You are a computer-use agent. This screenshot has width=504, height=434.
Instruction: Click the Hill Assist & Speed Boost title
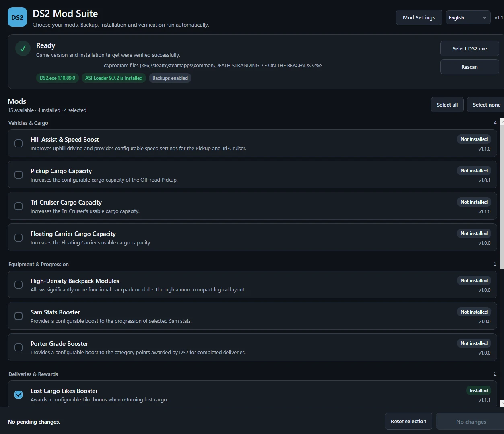click(x=65, y=140)
